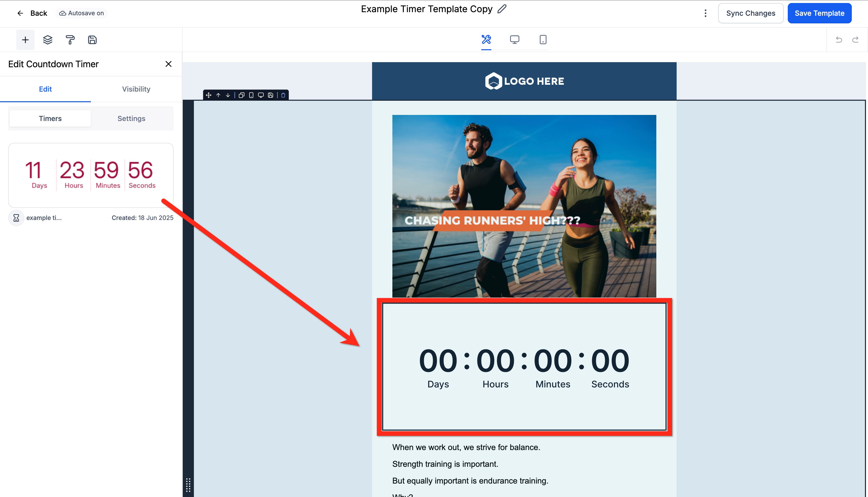Open the paint roller styles icon
The image size is (868, 497).
[x=70, y=40]
